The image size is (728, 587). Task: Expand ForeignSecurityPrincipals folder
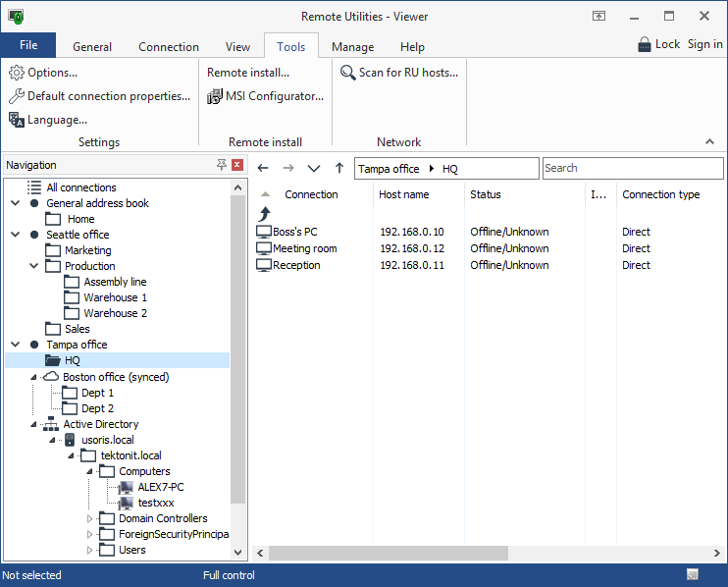(89, 535)
